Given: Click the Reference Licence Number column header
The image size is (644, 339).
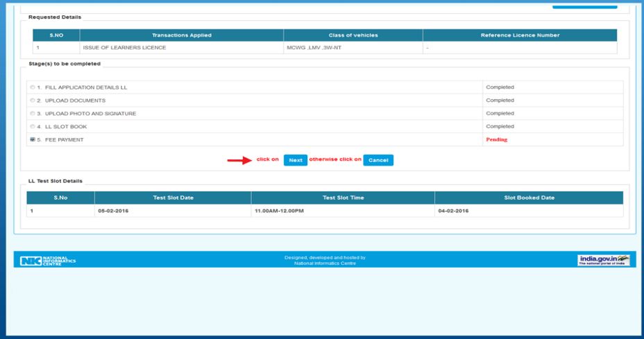Looking at the screenshot, I should coord(519,35).
